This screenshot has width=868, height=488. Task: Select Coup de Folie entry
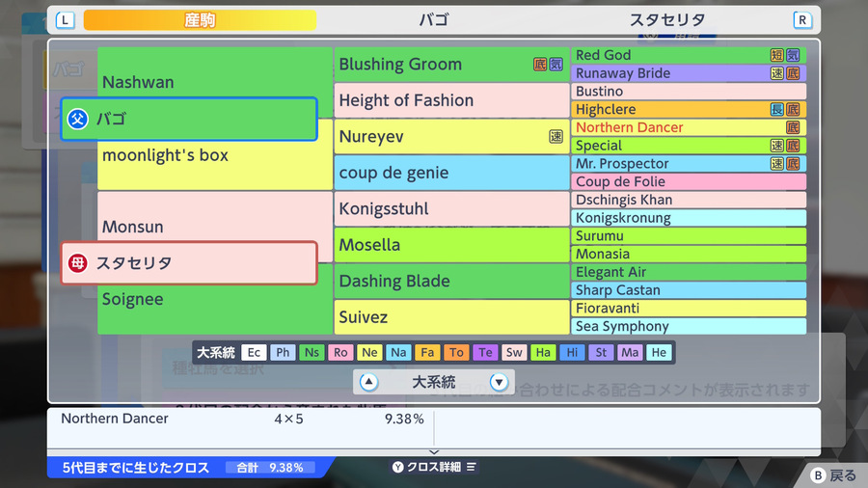[x=689, y=181]
